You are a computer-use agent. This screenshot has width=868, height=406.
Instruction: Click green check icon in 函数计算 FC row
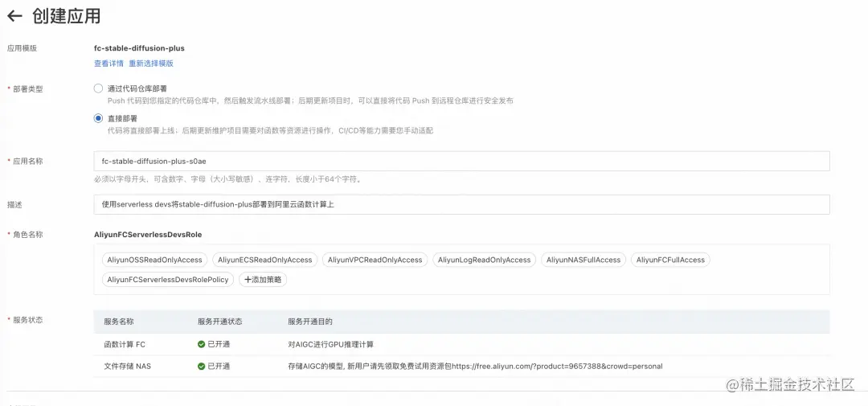coord(202,345)
